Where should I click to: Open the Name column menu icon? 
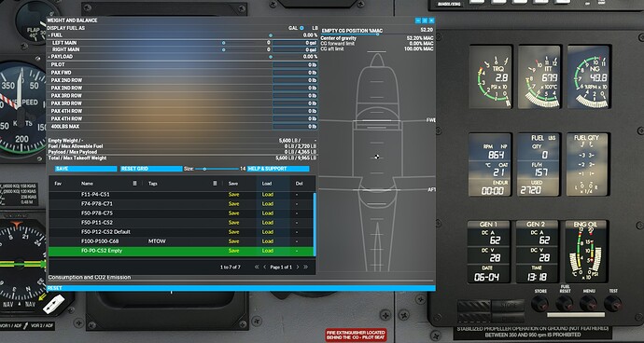134,184
